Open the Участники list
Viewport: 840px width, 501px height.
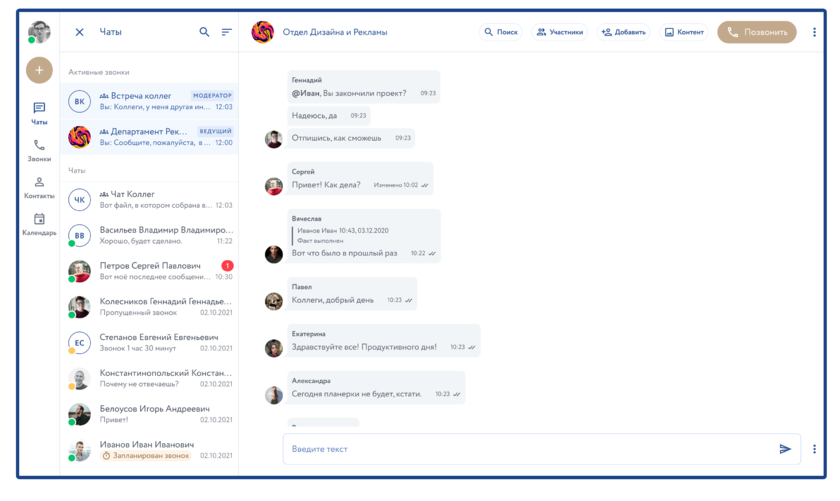560,32
